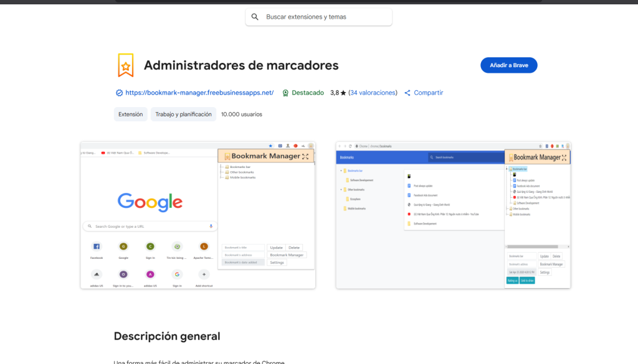
Task: Click the "Rating us" teal button in the second screenshot
Action: pos(512,281)
